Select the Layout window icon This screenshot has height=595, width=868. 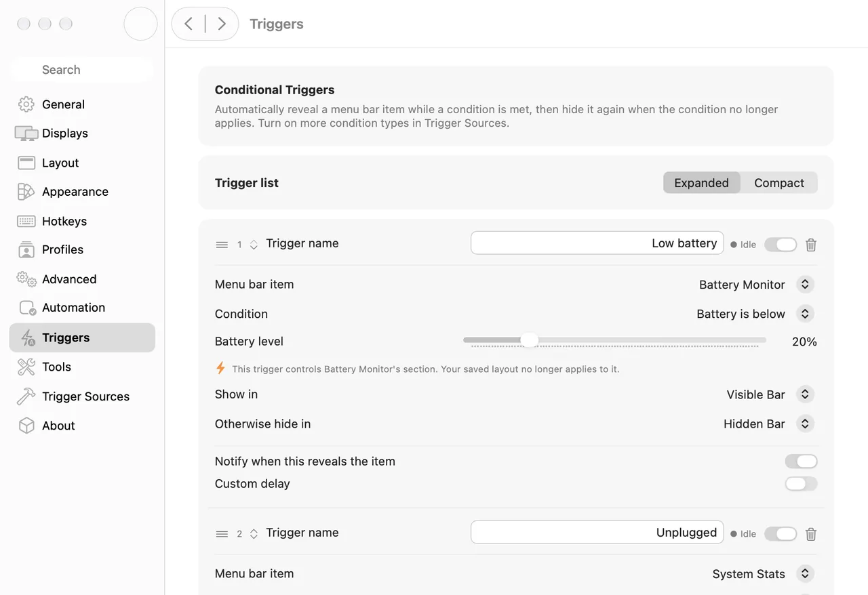26,163
